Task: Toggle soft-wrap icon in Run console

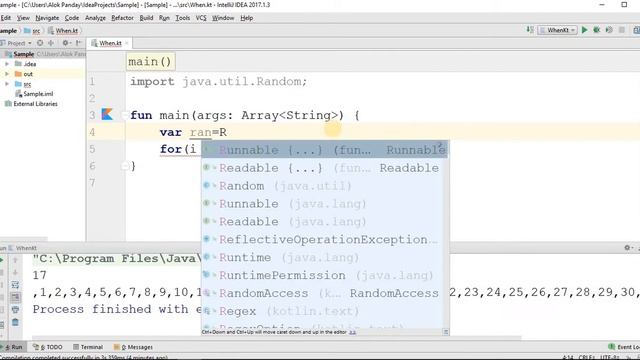Action: (15, 285)
